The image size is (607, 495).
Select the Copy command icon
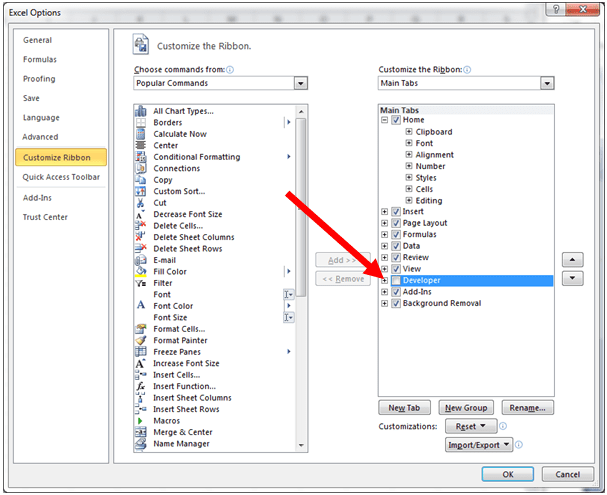[x=141, y=180]
